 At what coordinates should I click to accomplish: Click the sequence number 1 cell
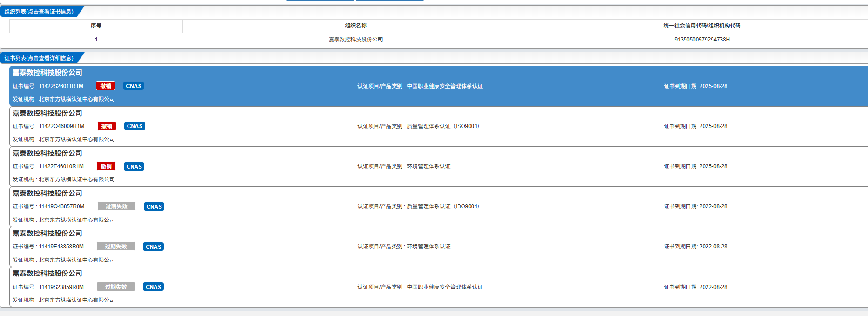tap(96, 40)
